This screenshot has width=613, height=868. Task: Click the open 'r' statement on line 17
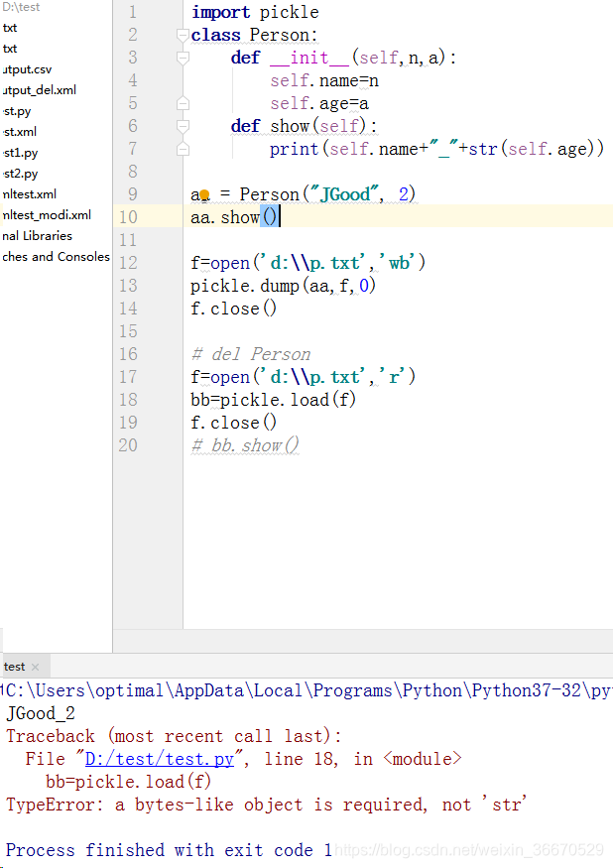pos(303,377)
